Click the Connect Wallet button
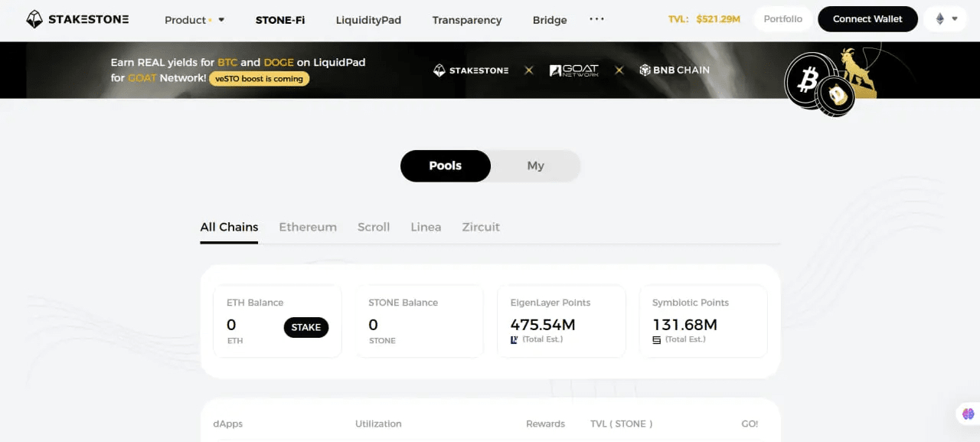980x442 pixels. [867, 19]
